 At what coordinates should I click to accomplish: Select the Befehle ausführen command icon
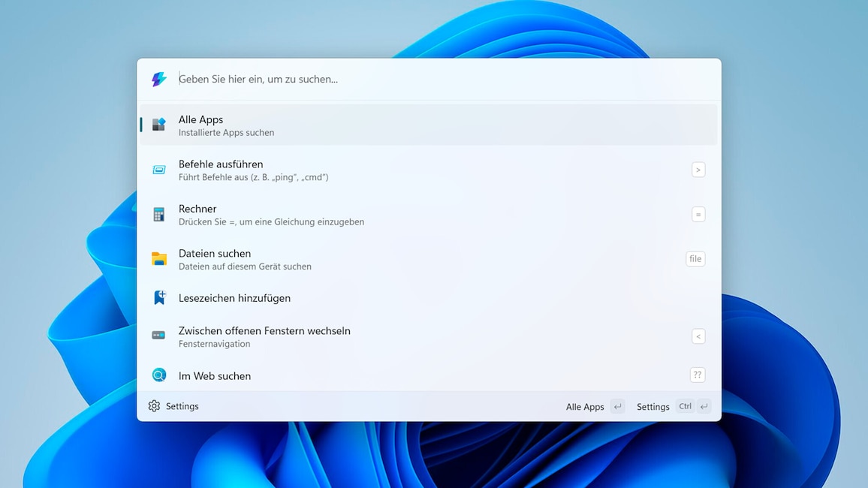coord(159,170)
